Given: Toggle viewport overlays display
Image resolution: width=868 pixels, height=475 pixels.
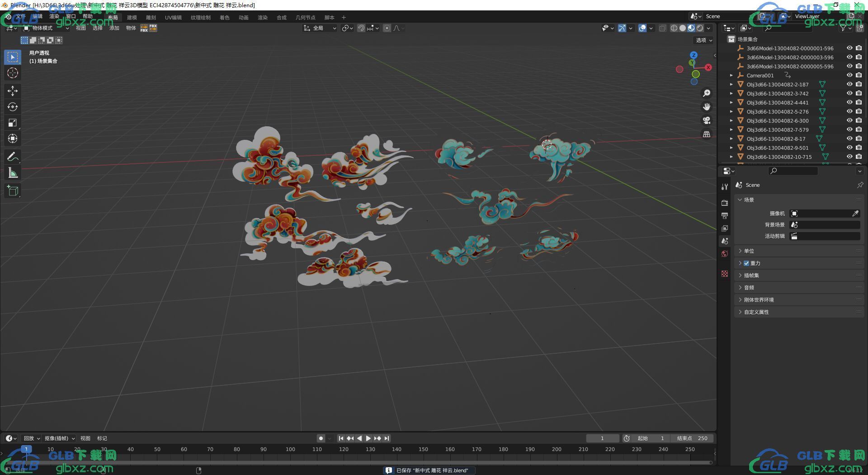Looking at the screenshot, I should [642, 28].
